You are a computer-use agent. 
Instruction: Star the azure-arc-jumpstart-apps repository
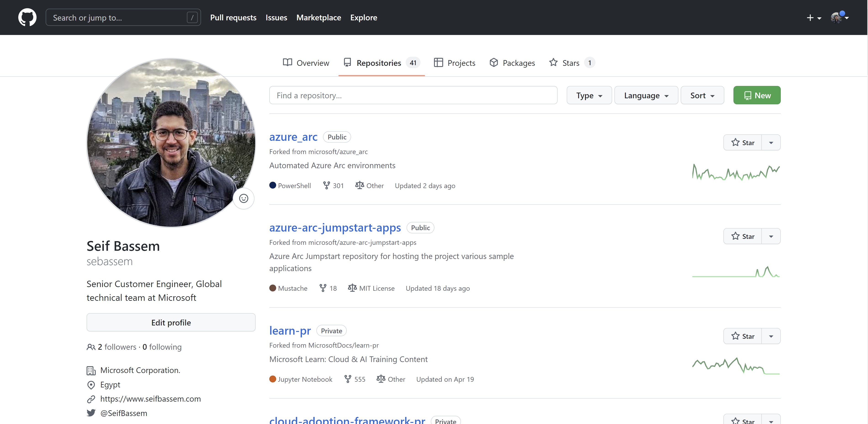(x=743, y=236)
